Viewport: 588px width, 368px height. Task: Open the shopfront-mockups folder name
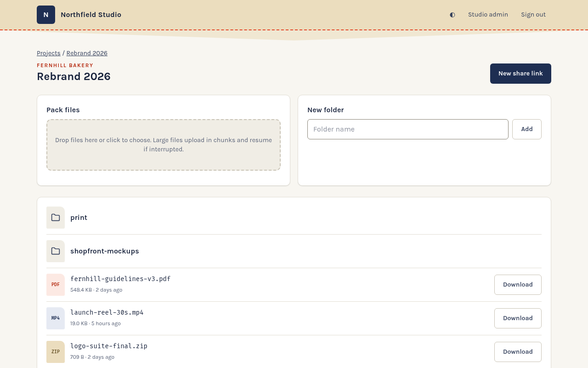click(105, 251)
